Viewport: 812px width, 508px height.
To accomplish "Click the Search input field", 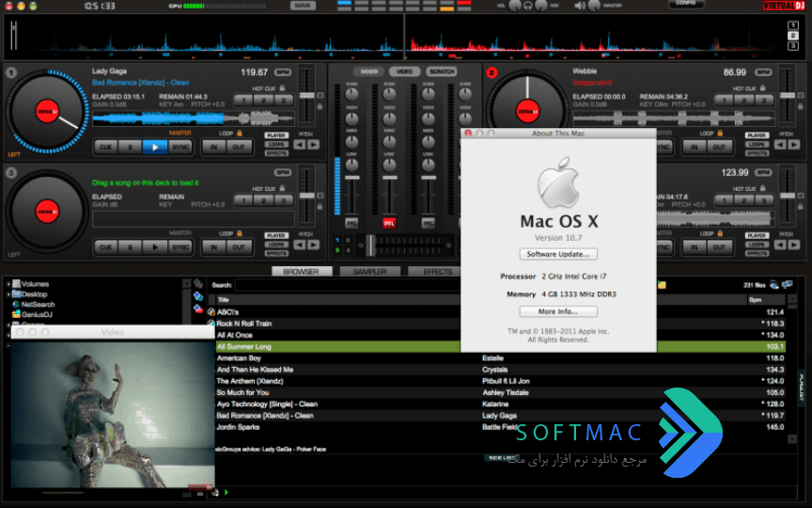I will [347, 285].
